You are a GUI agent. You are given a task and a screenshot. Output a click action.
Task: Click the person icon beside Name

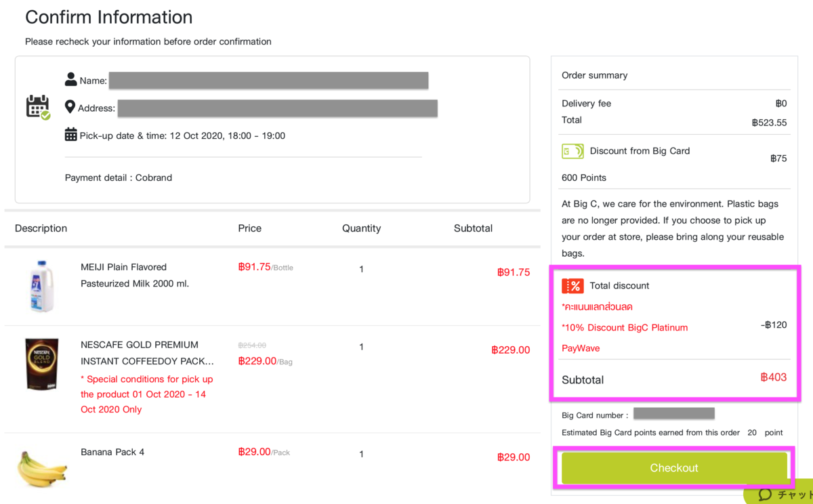pos(70,79)
